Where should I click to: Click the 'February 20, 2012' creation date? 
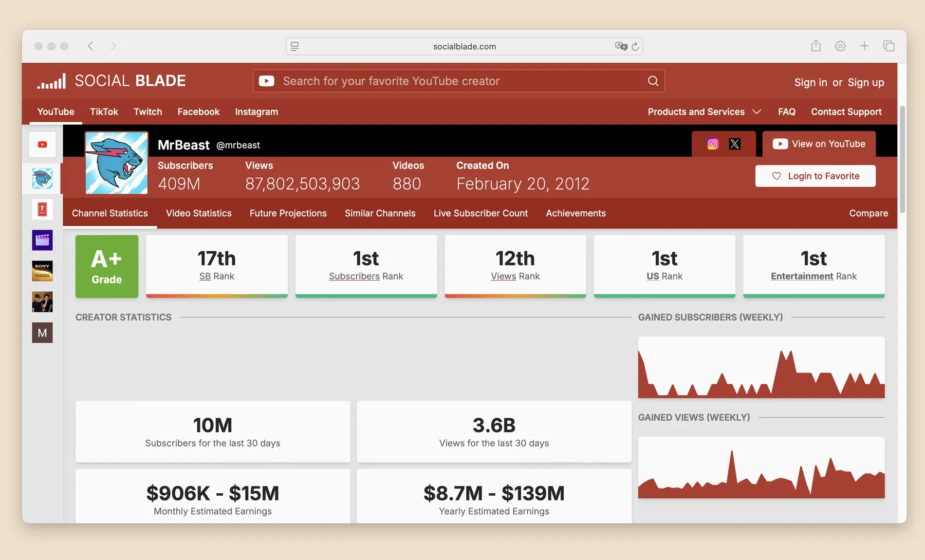point(523,184)
